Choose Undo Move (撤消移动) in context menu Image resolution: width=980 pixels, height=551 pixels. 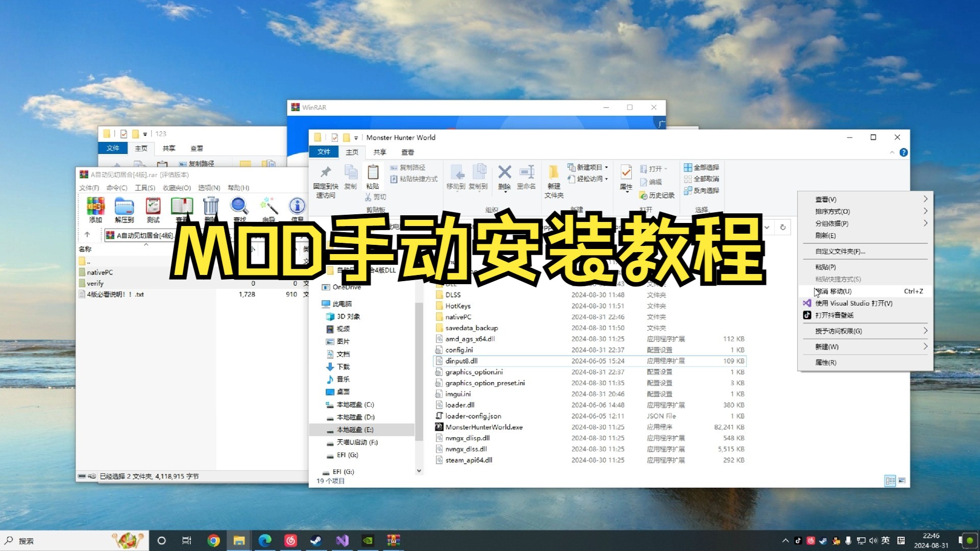(866, 291)
